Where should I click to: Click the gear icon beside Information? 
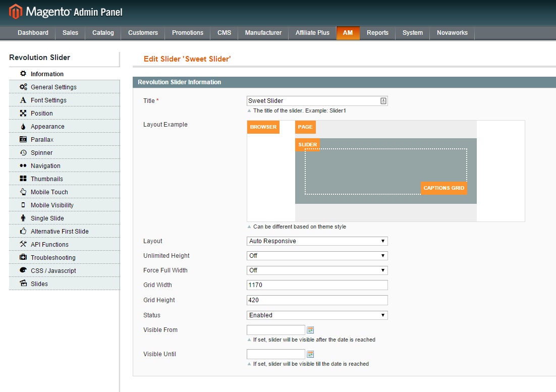coord(23,73)
